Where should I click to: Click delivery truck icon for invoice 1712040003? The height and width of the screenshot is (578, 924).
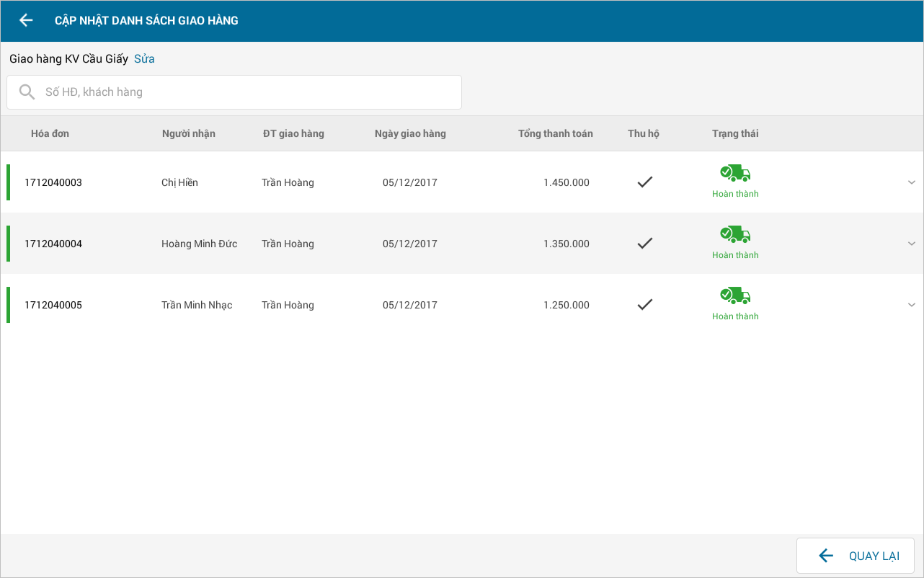pos(735,173)
